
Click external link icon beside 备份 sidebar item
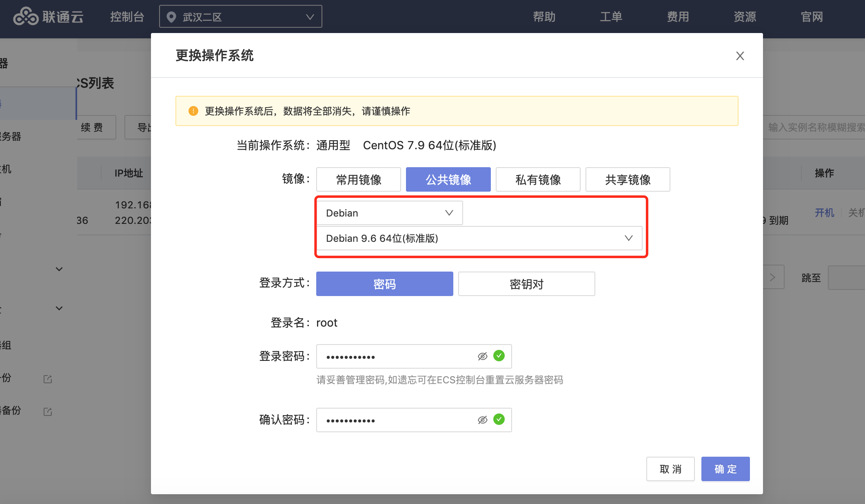click(x=48, y=412)
